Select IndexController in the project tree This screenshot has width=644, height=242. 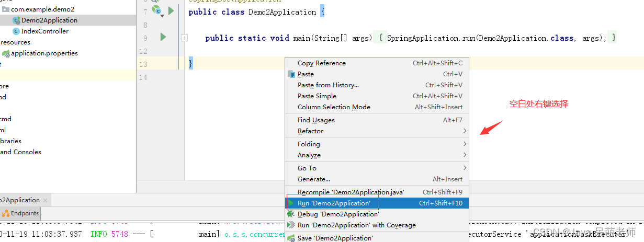(45, 31)
